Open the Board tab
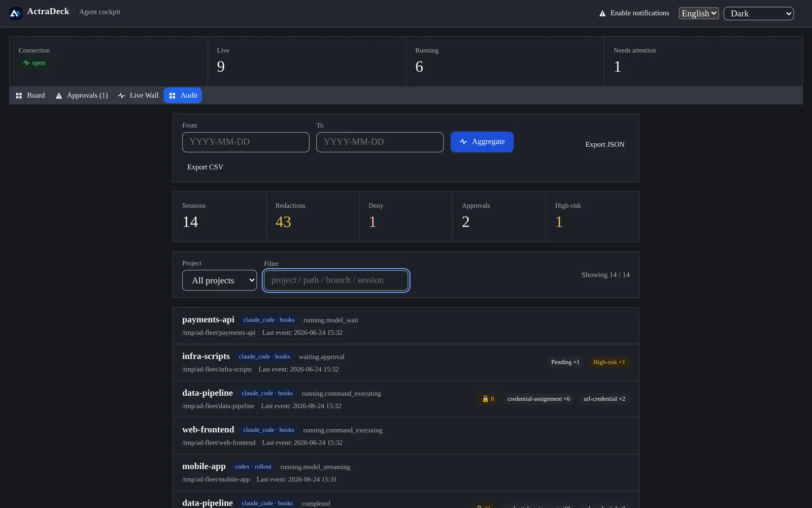The image size is (812, 508). click(30, 96)
